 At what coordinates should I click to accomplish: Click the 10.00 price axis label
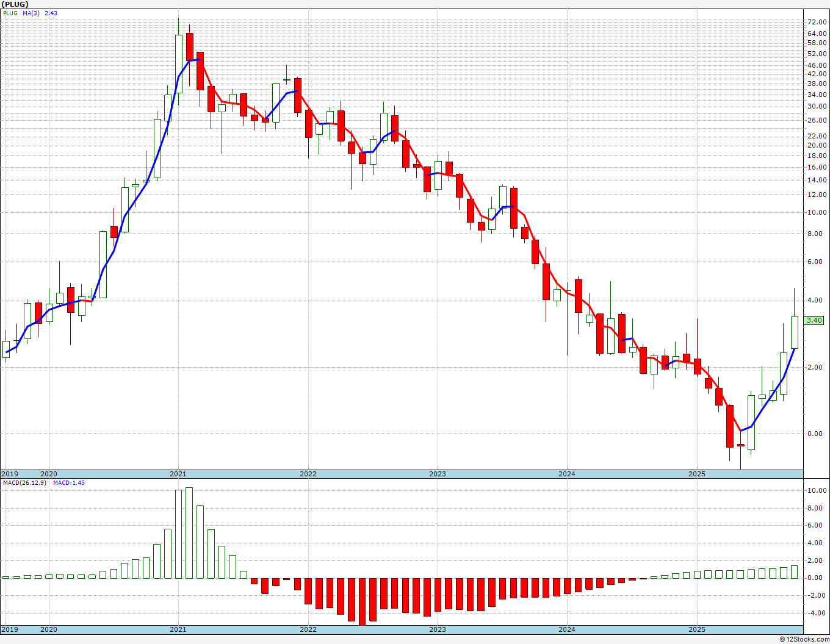pos(817,213)
